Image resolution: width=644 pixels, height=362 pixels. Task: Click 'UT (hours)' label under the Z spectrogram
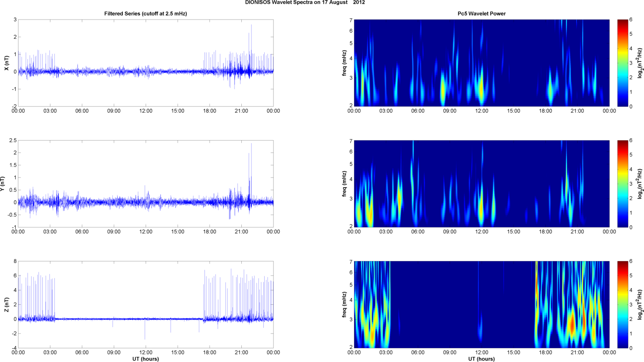(x=481, y=359)
